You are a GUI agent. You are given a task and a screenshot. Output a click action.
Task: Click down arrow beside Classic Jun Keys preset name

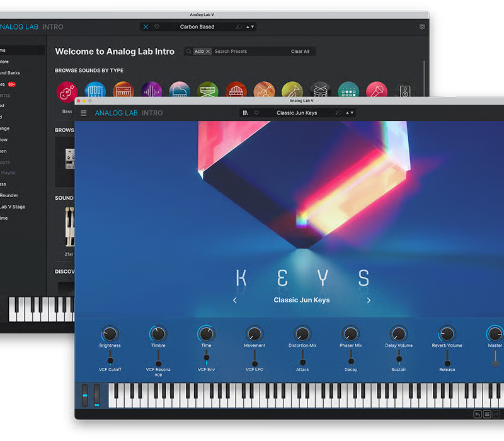(352, 113)
